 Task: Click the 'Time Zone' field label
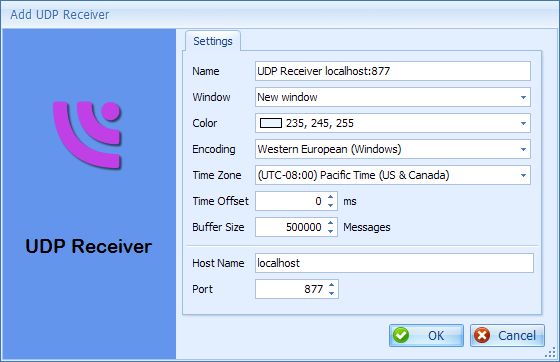(x=217, y=175)
